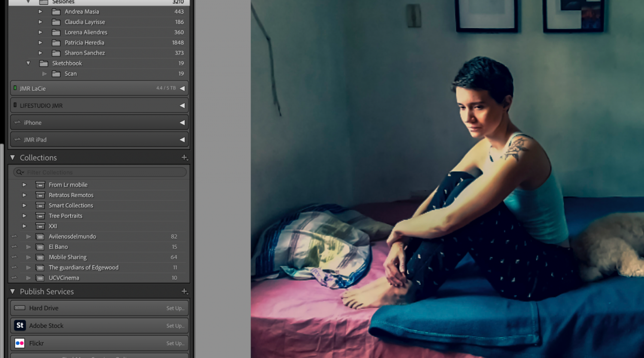644x358 pixels.
Task: Click the Filter Collections search field
Action: (x=100, y=172)
